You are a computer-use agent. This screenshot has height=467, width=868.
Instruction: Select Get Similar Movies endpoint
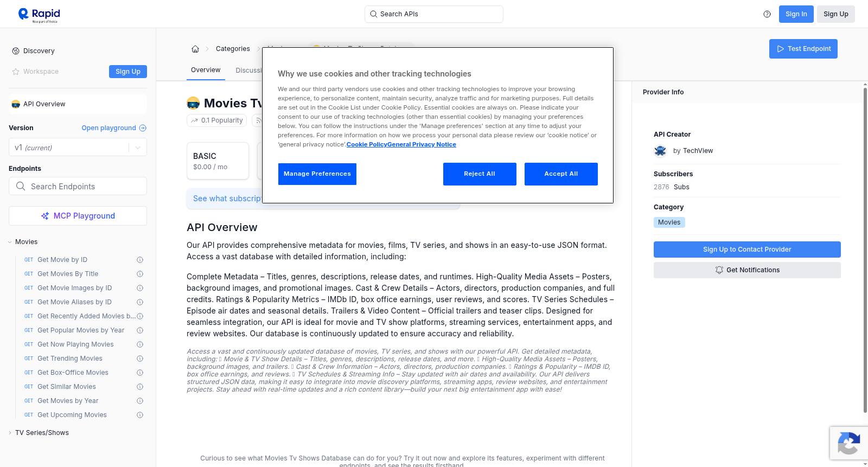pyautogui.click(x=67, y=387)
